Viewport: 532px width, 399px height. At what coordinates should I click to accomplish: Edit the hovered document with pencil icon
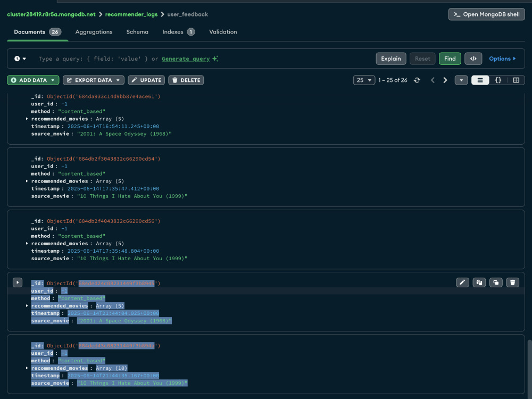click(x=462, y=282)
